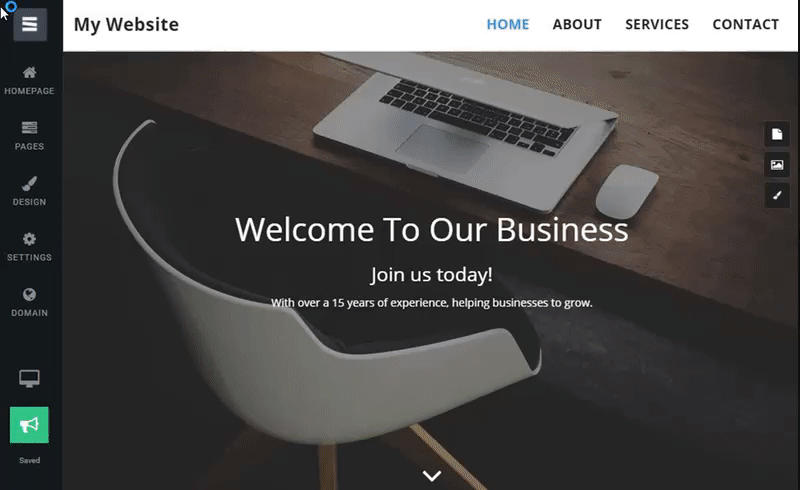The width and height of the screenshot is (800, 490).
Task: Select the HOME navigation item
Action: pyautogui.click(x=508, y=24)
